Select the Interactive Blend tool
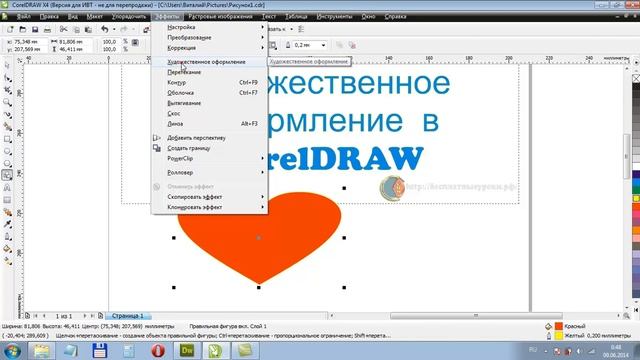This screenshot has width=640, height=360. 7,212
